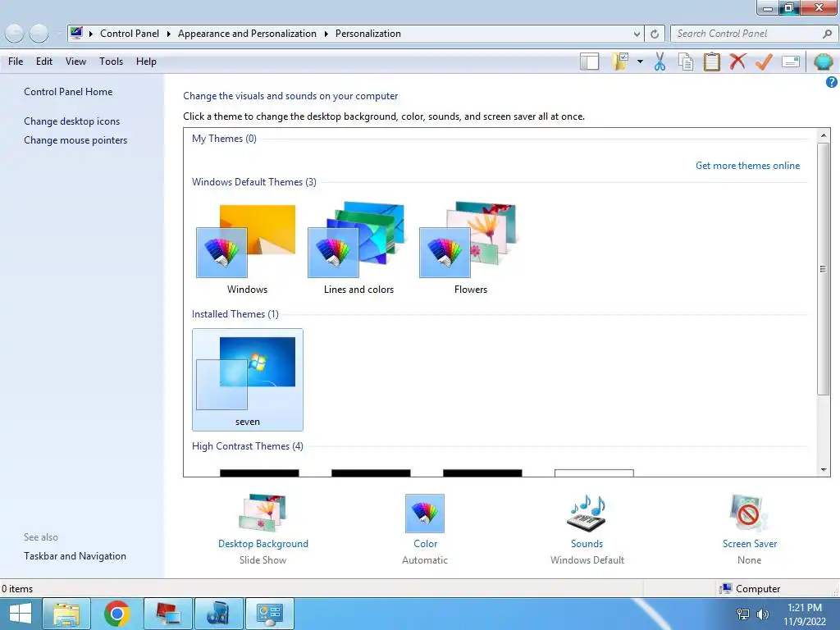
Task: Click the Computer entry in status bar
Action: pyautogui.click(x=751, y=589)
